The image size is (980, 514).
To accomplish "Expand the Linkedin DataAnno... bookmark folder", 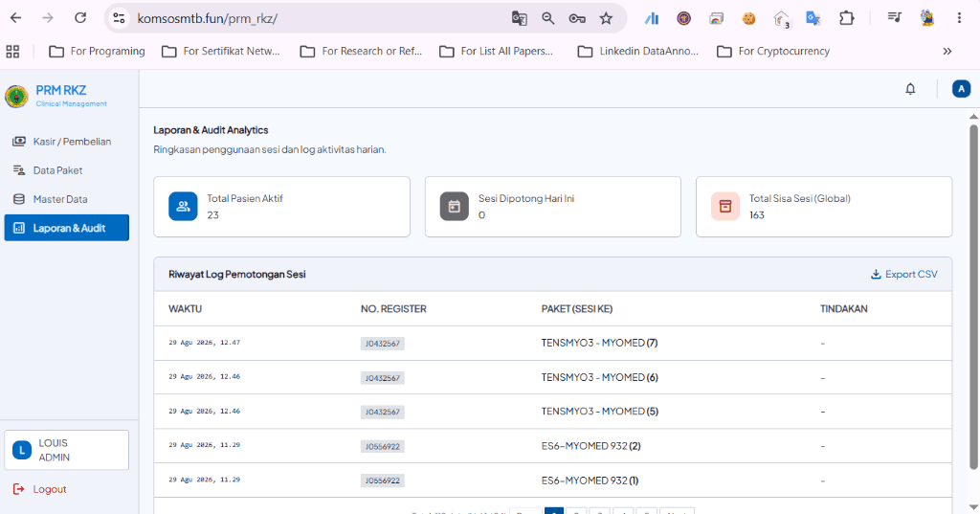I will tap(638, 52).
